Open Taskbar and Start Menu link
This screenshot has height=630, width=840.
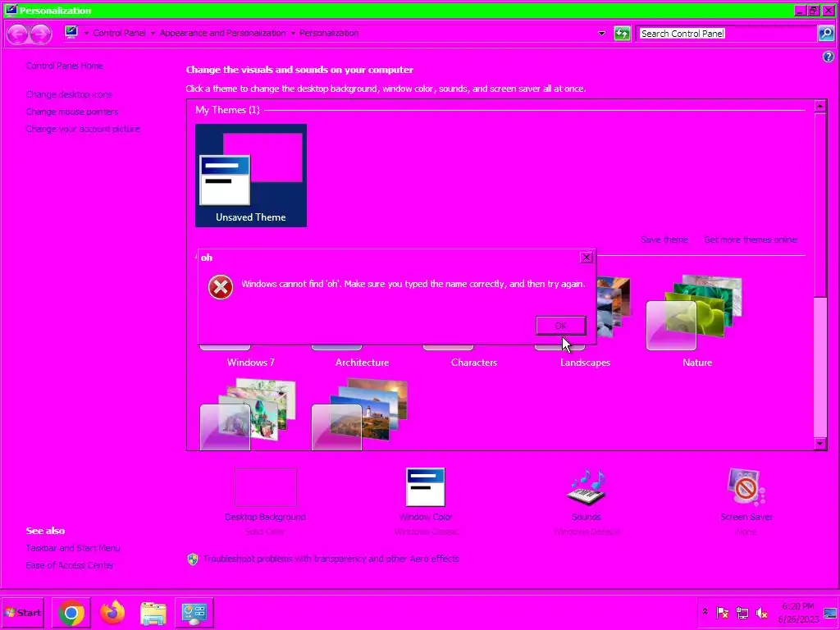(73, 548)
